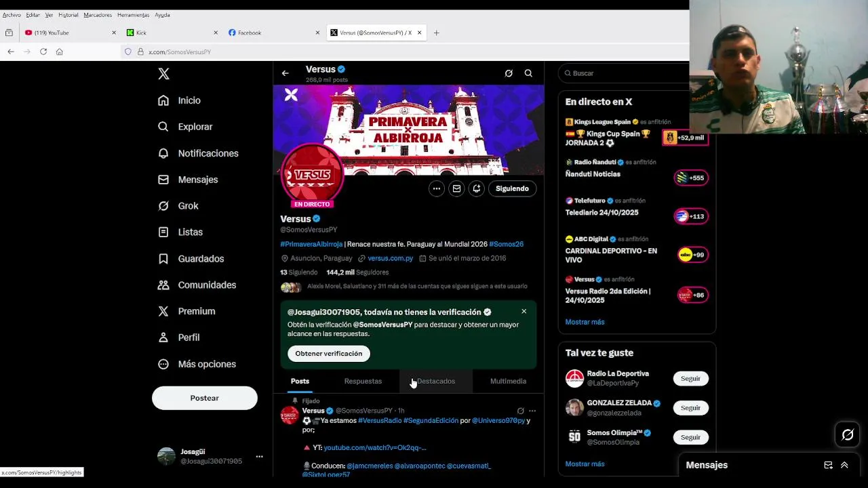Click the profile message envelope button

click(456, 188)
